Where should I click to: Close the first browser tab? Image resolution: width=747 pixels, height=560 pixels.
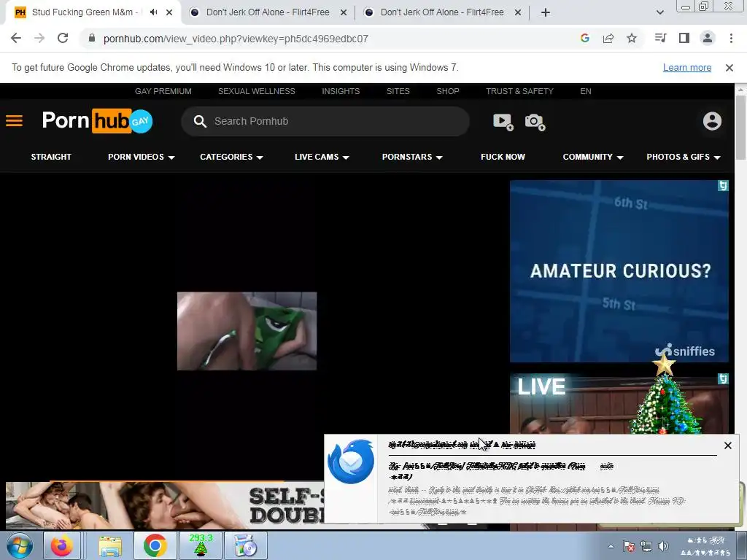click(169, 12)
